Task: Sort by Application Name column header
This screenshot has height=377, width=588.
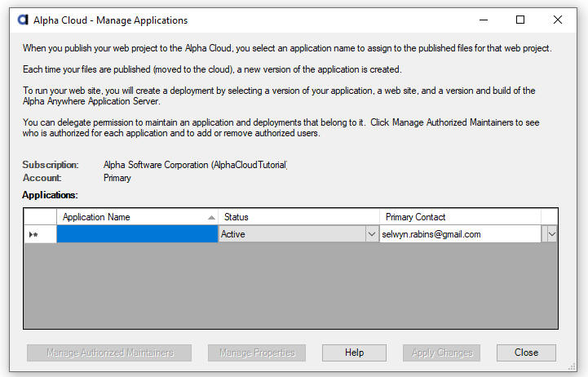Action: (x=137, y=217)
